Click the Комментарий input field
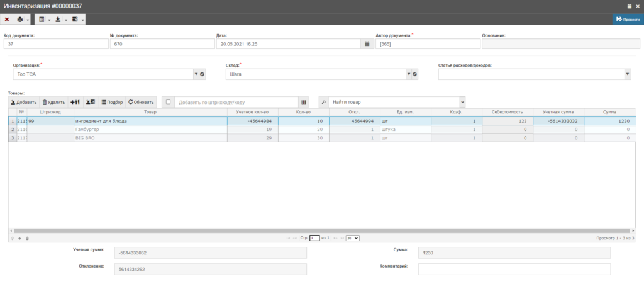The height and width of the screenshot is (284, 644). [514, 270]
